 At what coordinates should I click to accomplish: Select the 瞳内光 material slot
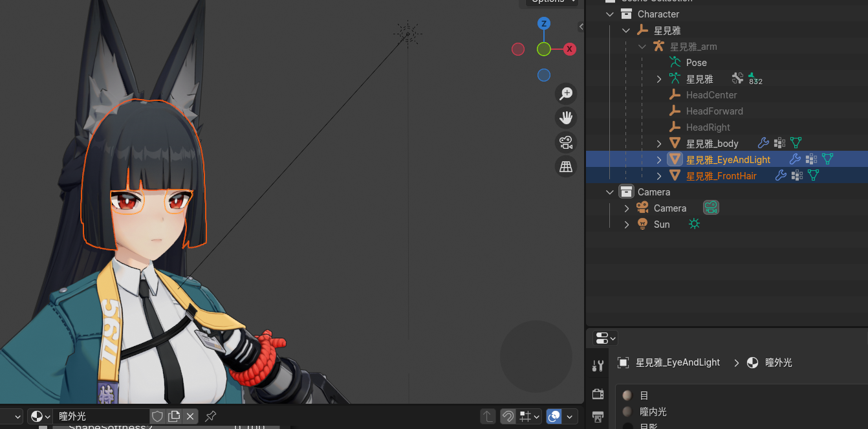653,412
